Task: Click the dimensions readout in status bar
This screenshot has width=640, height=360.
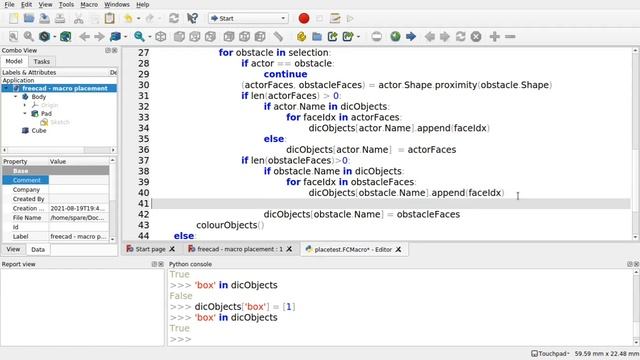Action: point(607,353)
